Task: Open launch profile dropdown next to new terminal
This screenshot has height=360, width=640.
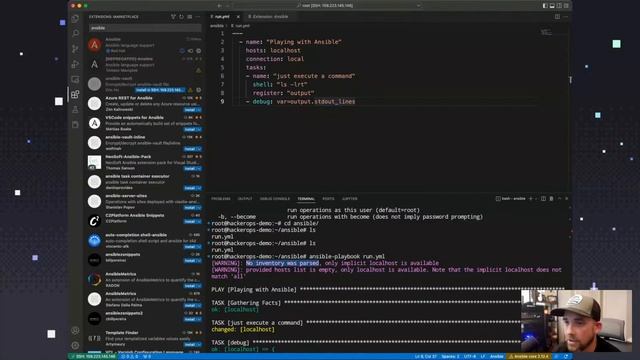Action: [536, 199]
